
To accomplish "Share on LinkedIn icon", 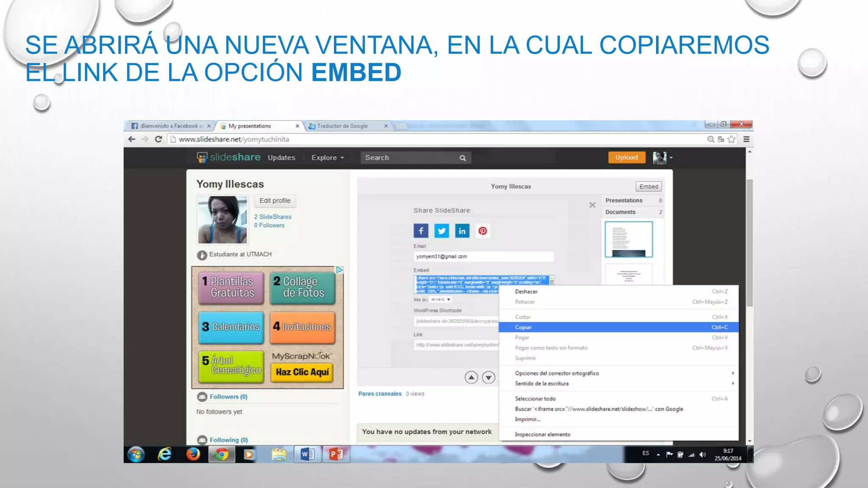I will [462, 231].
